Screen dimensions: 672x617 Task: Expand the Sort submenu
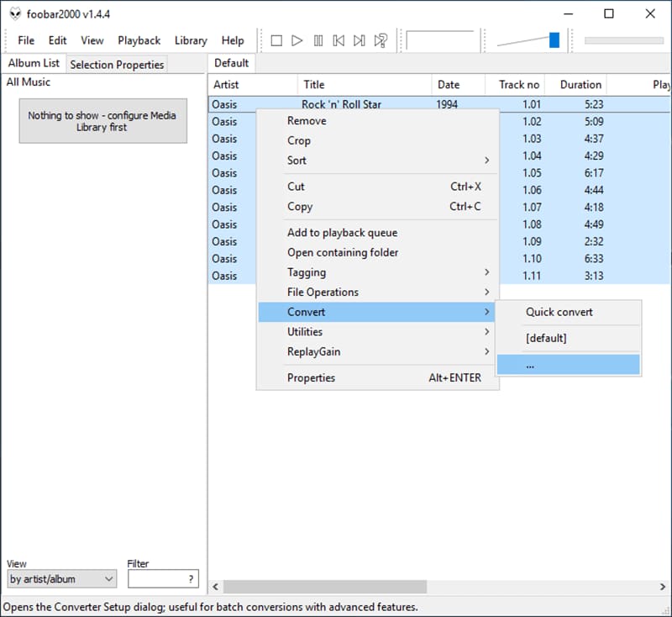(377, 161)
